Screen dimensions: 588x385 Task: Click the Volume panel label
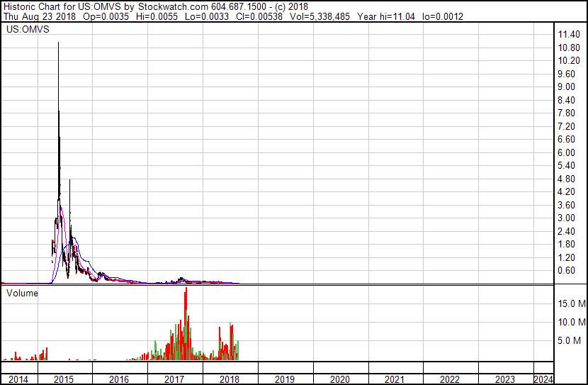click(x=23, y=293)
